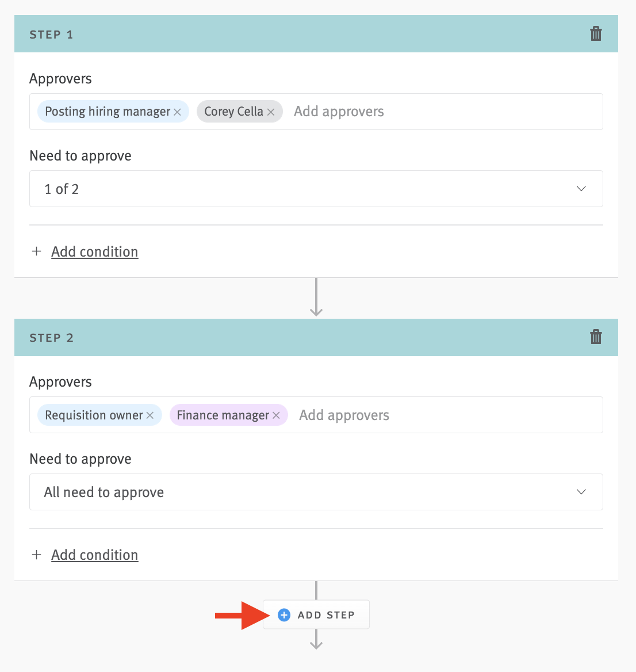Remove the Requisition owner approver chip
The height and width of the screenshot is (672, 636).
click(x=150, y=415)
